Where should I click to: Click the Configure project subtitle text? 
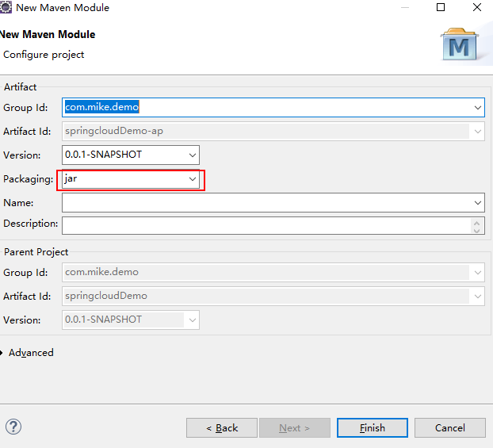[44, 55]
